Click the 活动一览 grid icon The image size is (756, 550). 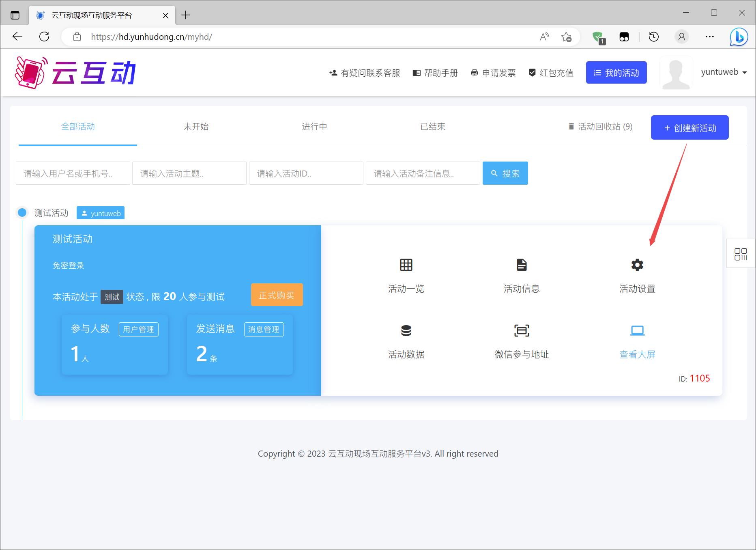tap(406, 265)
